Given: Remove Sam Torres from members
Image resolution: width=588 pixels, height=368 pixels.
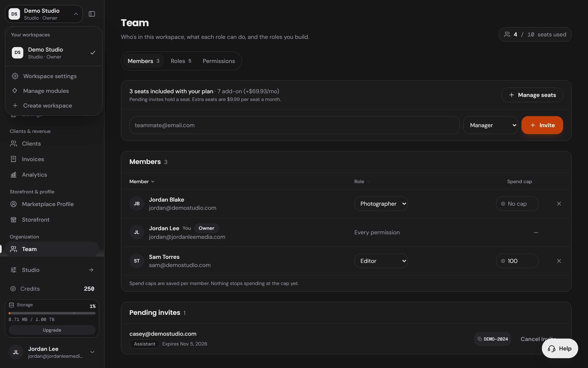Looking at the screenshot, I should pos(559,261).
